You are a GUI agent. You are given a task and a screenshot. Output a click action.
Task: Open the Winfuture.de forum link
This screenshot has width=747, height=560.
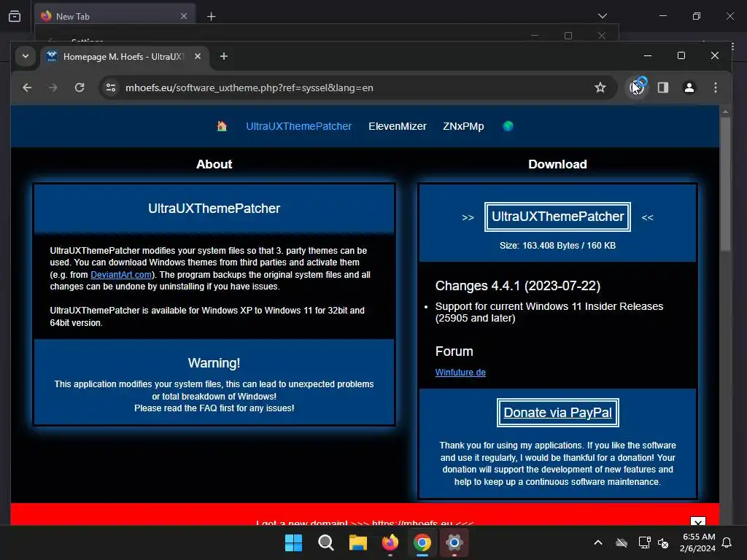click(460, 373)
